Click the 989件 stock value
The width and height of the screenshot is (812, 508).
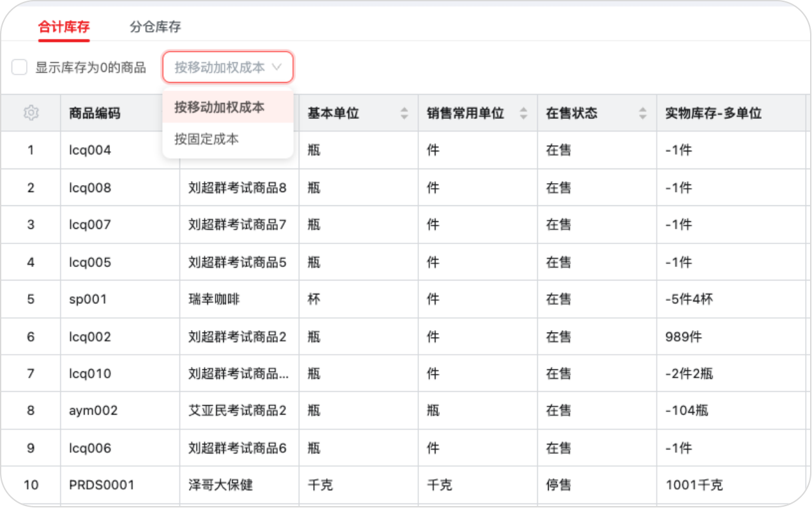pos(684,336)
